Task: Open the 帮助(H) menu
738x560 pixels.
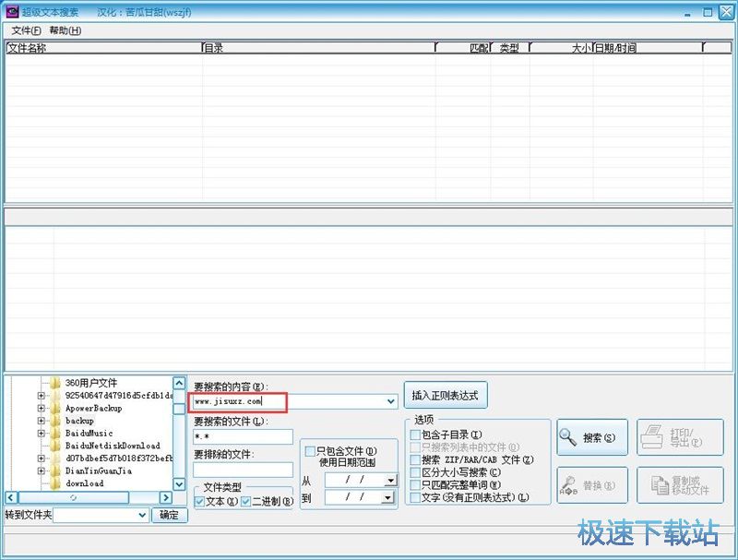Action: [x=65, y=30]
